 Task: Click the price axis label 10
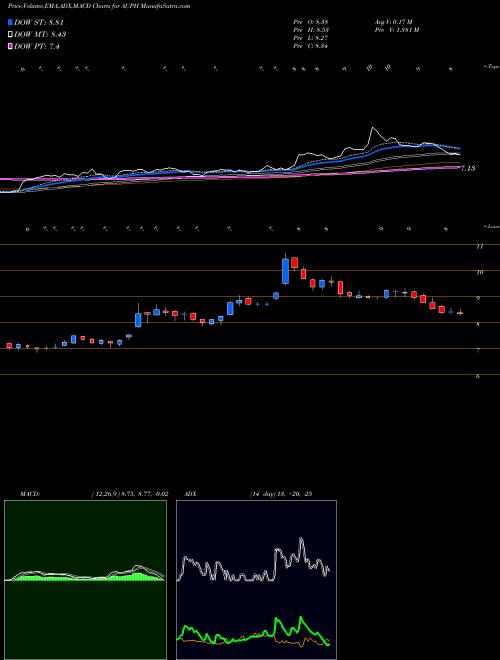coord(479,273)
